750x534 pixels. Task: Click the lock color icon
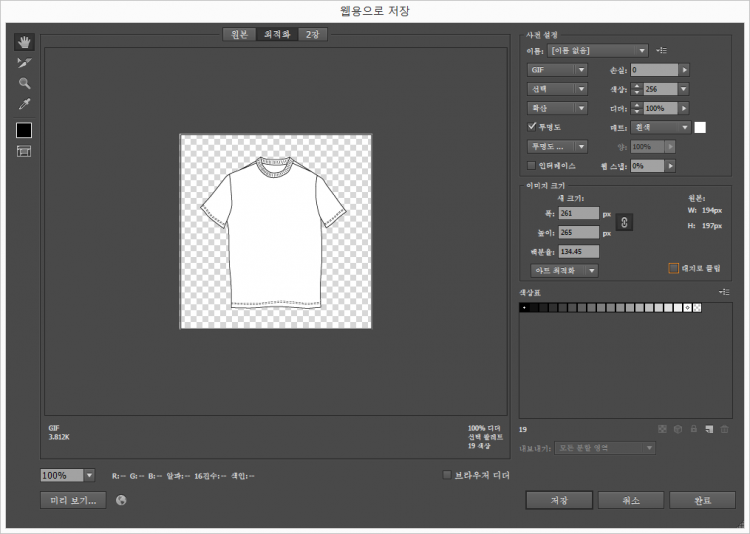click(x=693, y=429)
